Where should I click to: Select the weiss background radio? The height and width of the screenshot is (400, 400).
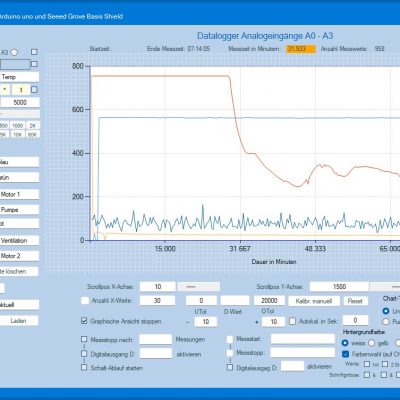(x=345, y=343)
